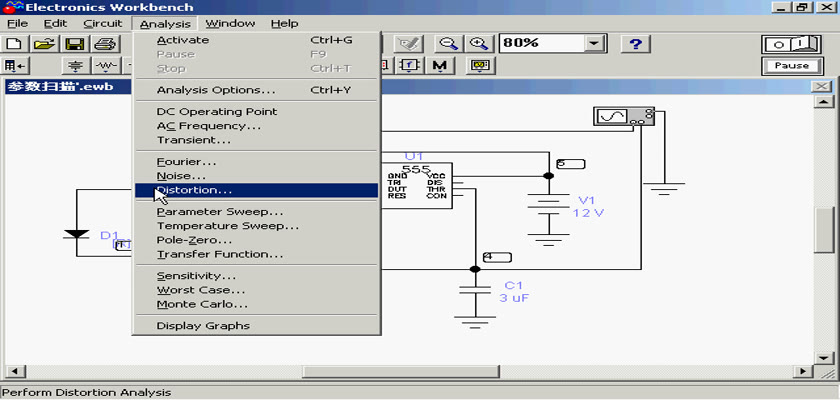
Task: Click the "12 V" battery value label
Action: click(588, 213)
